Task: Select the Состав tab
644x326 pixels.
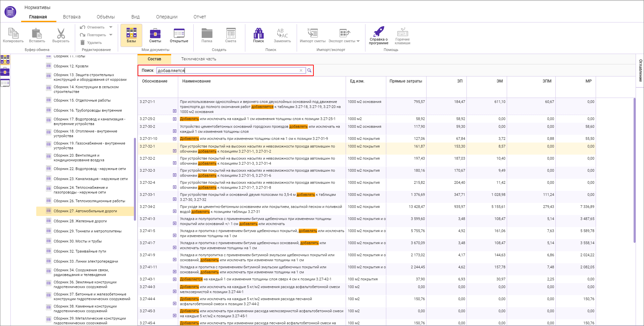Action: (x=154, y=59)
